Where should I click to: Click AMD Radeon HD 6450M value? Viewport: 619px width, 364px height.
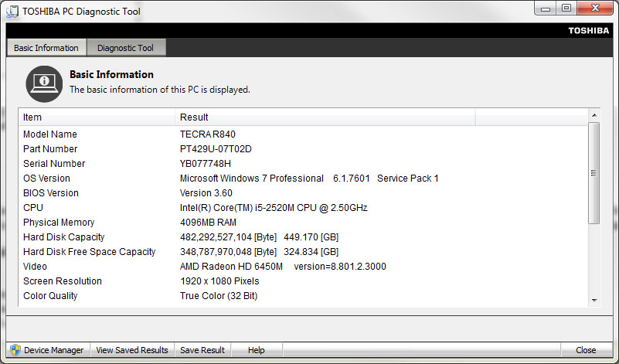point(231,267)
